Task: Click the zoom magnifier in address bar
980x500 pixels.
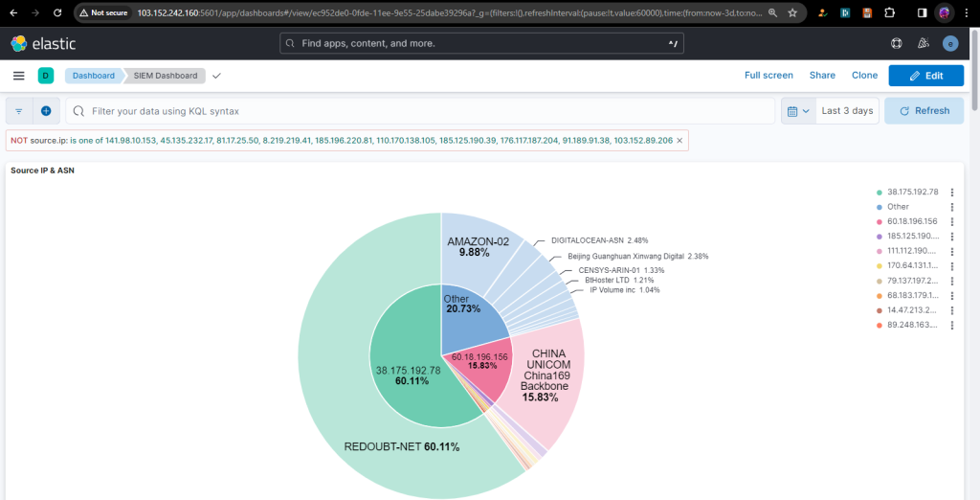Action: click(x=773, y=12)
